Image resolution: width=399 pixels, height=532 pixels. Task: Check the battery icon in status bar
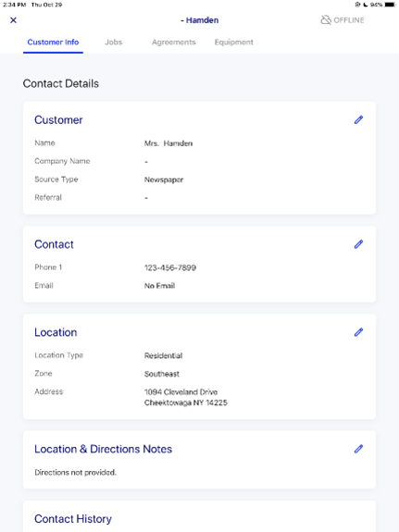[x=390, y=5]
